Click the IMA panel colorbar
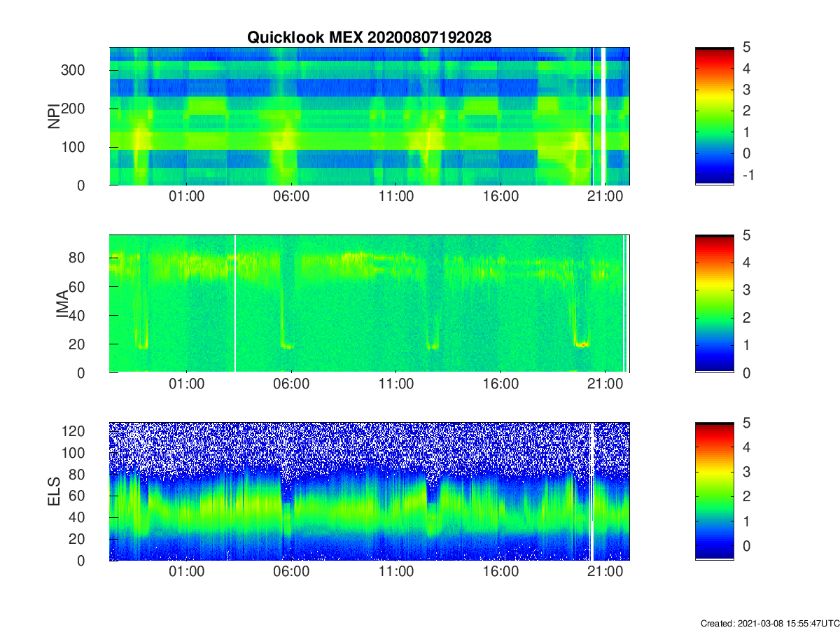The height and width of the screenshot is (630, 840). coord(715,304)
